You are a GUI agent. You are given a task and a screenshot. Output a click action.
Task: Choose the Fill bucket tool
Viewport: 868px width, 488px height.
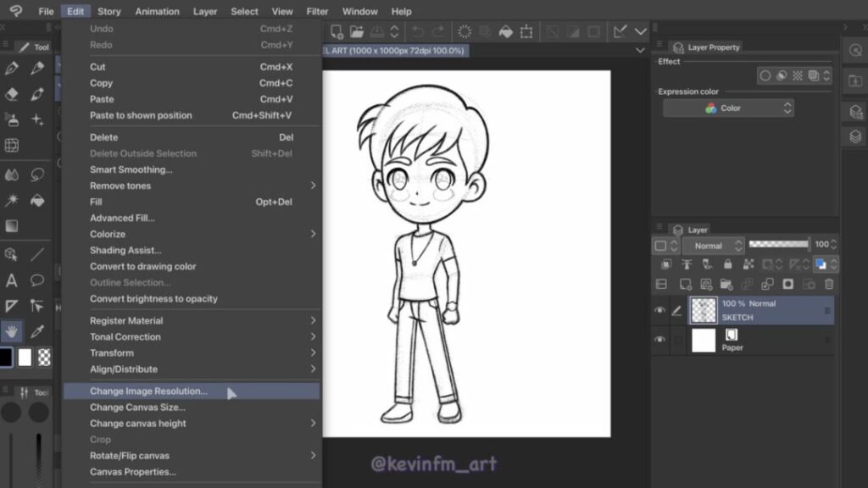[x=37, y=201]
